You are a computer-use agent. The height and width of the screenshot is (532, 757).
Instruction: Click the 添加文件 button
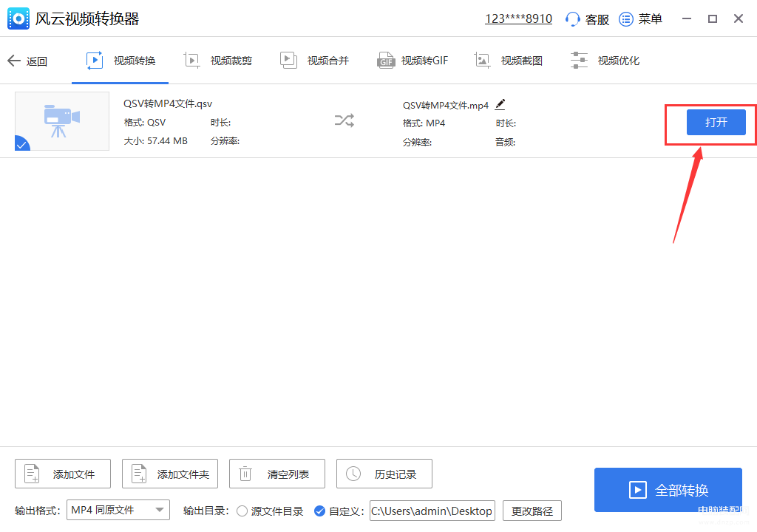click(x=63, y=474)
